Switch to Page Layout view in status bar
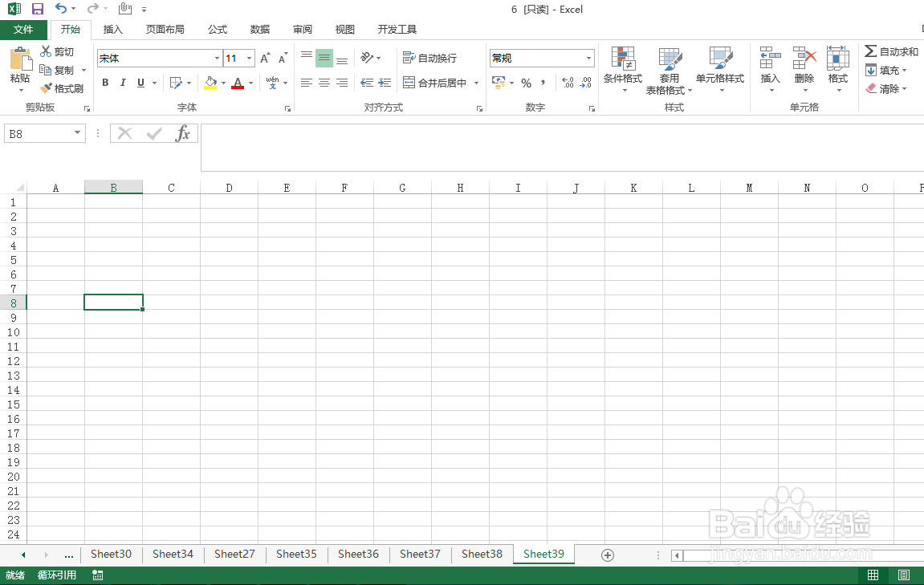924x585 pixels. 904,575
